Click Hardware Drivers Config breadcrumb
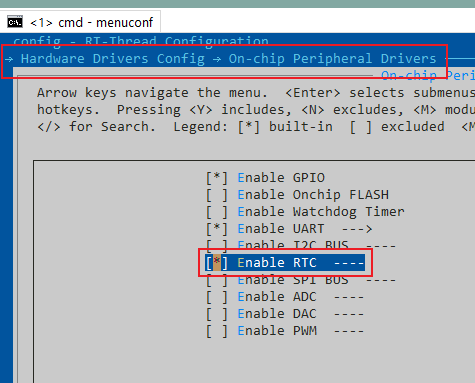The image size is (475, 383). click(x=113, y=59)
